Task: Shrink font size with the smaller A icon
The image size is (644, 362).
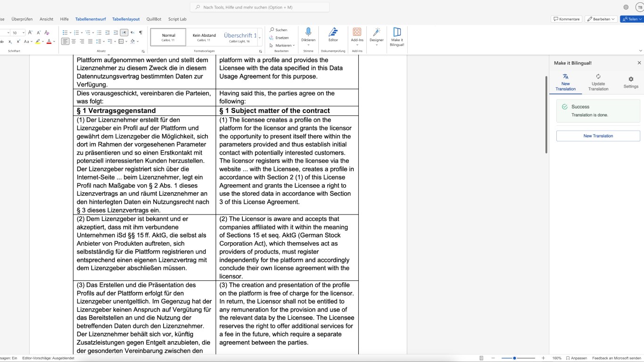Action: click(38, 33)
